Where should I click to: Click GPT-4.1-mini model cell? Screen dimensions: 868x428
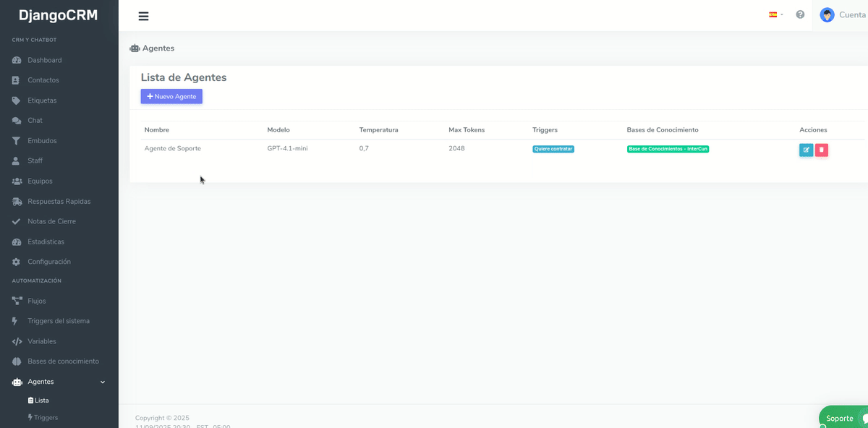coord(287,148)
